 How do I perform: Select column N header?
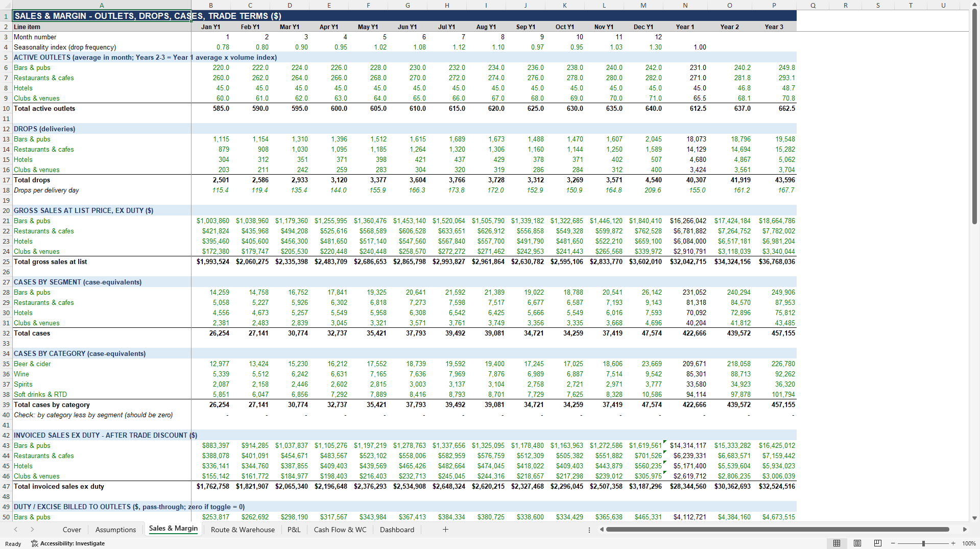(x=685, y=5)
